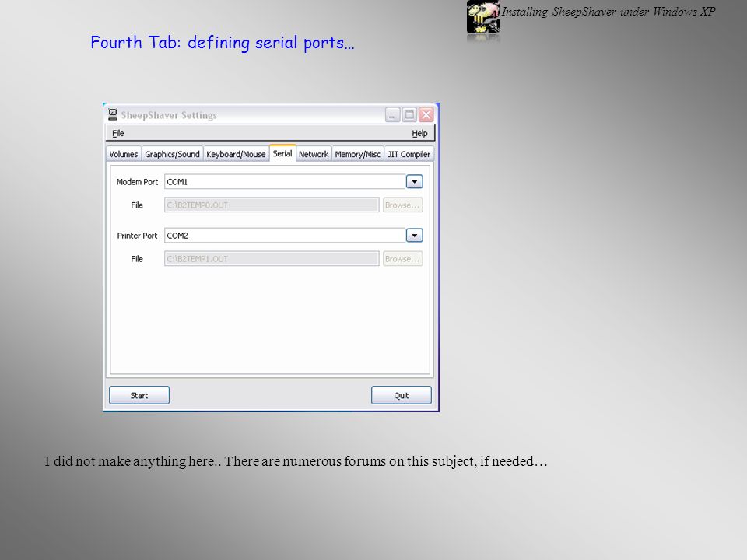This screenshot has height=560, width=747.
Task: Maximize the SheepShaver Settings window
Action: click(x=409, y=115)
